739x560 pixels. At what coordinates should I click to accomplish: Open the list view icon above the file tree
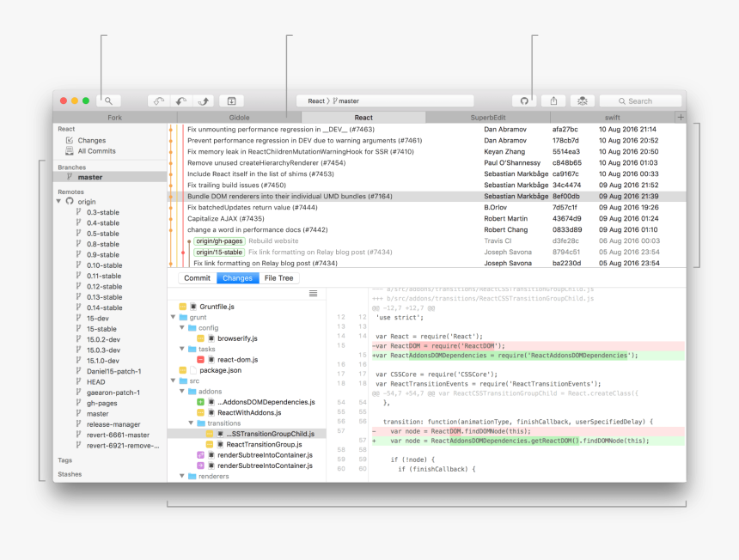coord(311,292)
